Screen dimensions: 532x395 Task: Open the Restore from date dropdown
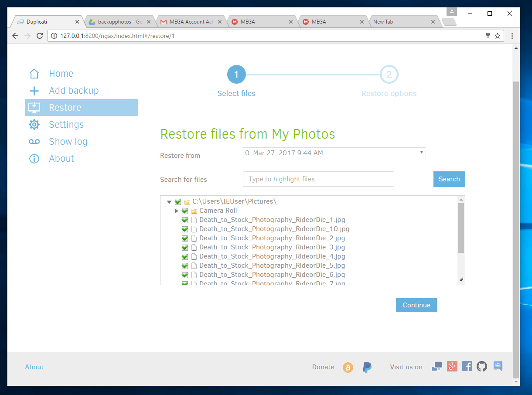(x=334, y=153)
